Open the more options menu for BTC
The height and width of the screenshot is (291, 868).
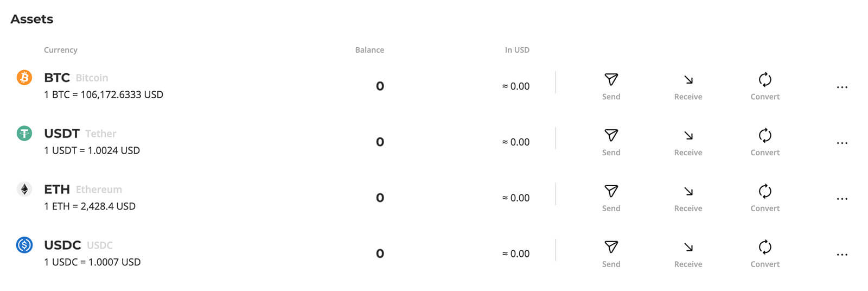pos(841,87)
